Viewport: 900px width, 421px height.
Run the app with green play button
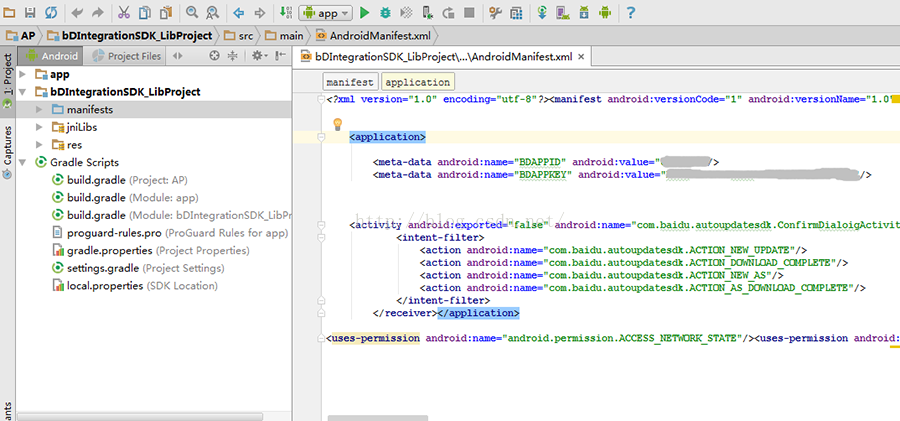click(x=364, y=12)
